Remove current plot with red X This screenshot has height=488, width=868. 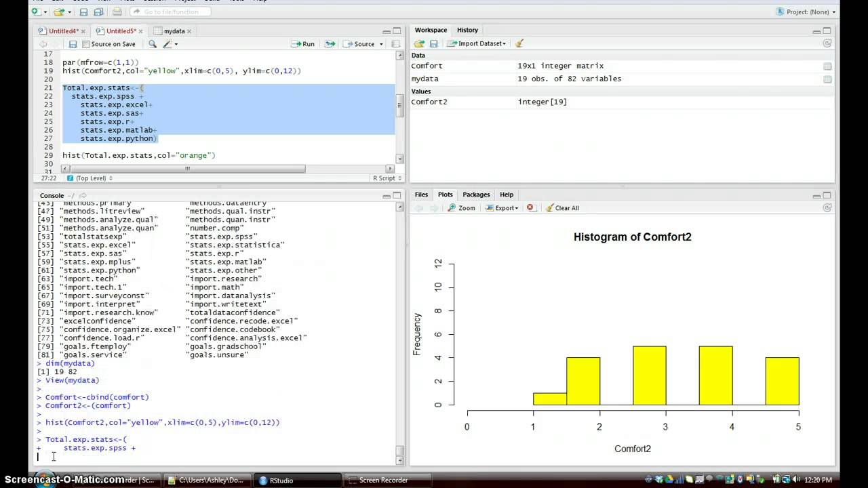coord(531,208)
